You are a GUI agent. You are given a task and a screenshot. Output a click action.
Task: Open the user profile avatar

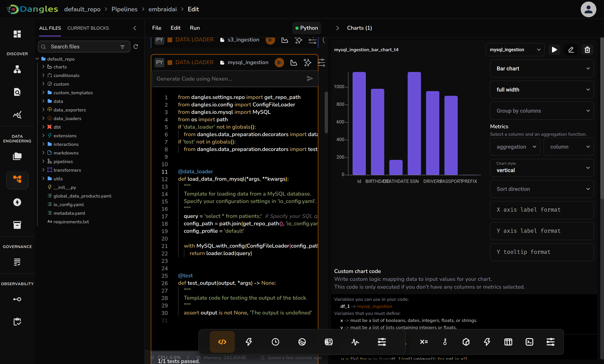[588, 9]
